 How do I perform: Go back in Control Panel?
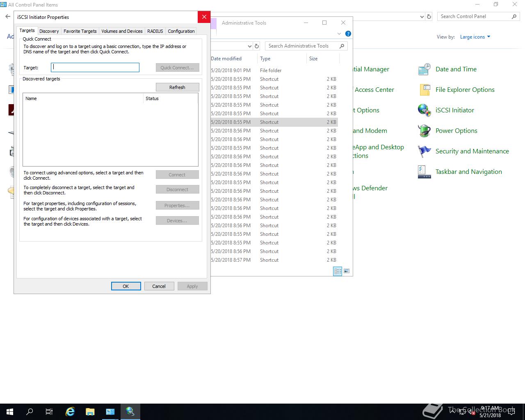[x=8, y=16]
